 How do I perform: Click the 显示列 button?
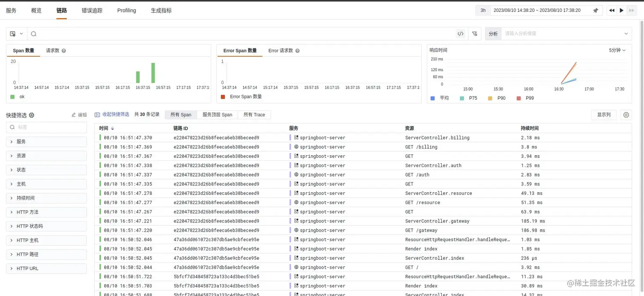pos(604,115)
